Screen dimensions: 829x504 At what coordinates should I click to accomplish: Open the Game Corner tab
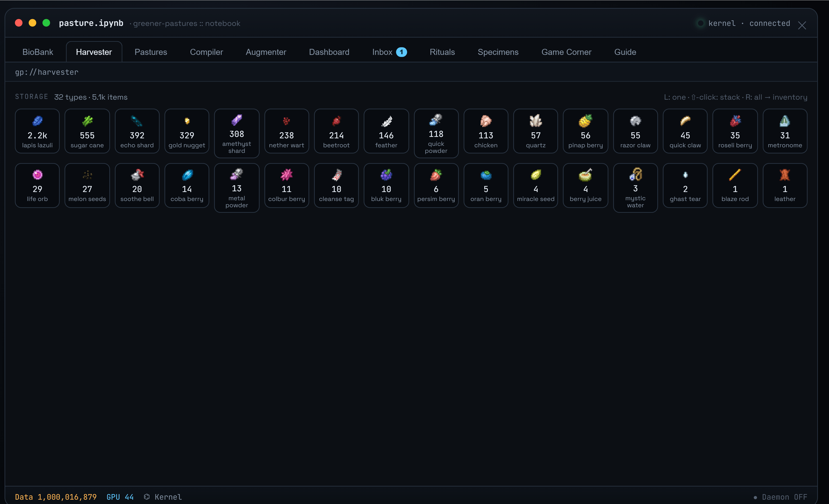[566, 52]
